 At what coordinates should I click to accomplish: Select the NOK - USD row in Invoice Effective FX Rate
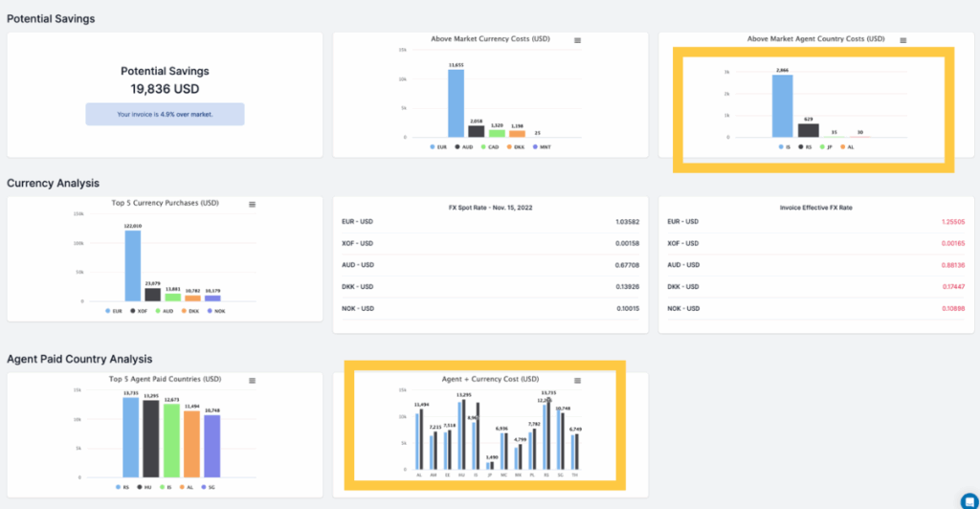(815, 310)
